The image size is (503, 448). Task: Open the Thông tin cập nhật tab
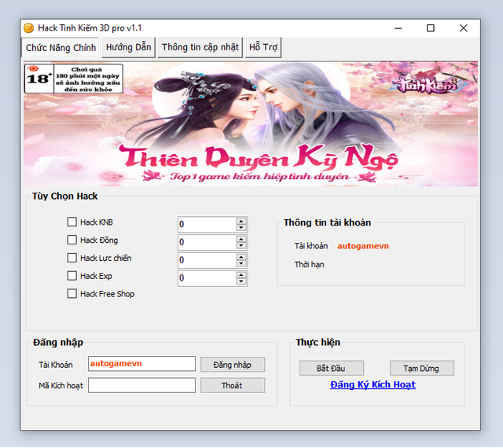pos(200,47)
